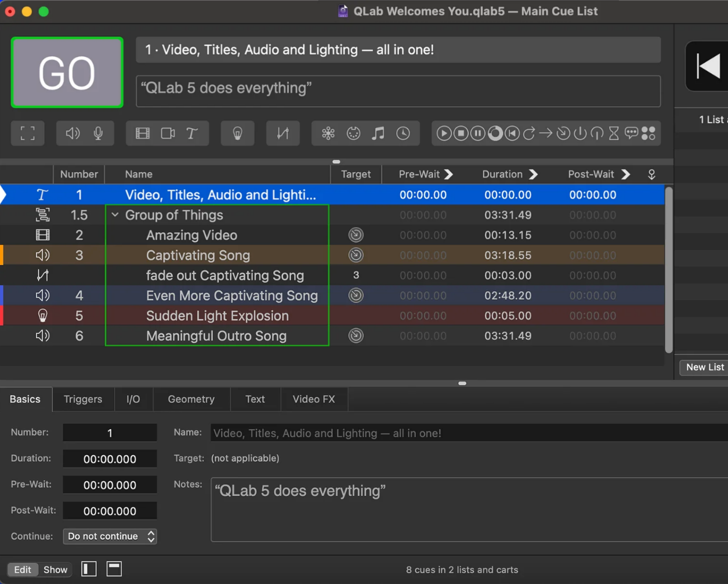Add a Script cue from toolbar
The width and height of the screenshot is (728, 584).
click(x=649, y=133)
